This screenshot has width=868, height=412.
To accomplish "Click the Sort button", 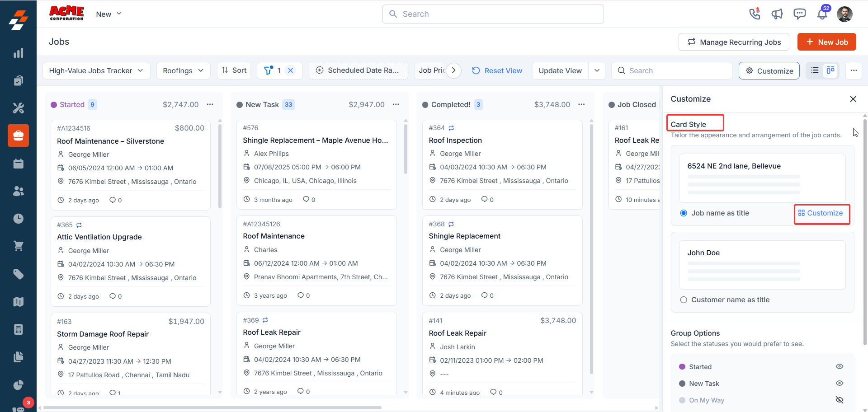I will point(234,70).
